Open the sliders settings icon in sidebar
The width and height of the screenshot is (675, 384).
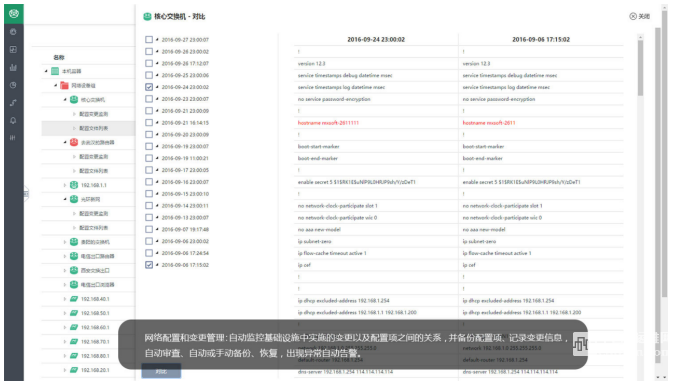click(x=13, y=138)
